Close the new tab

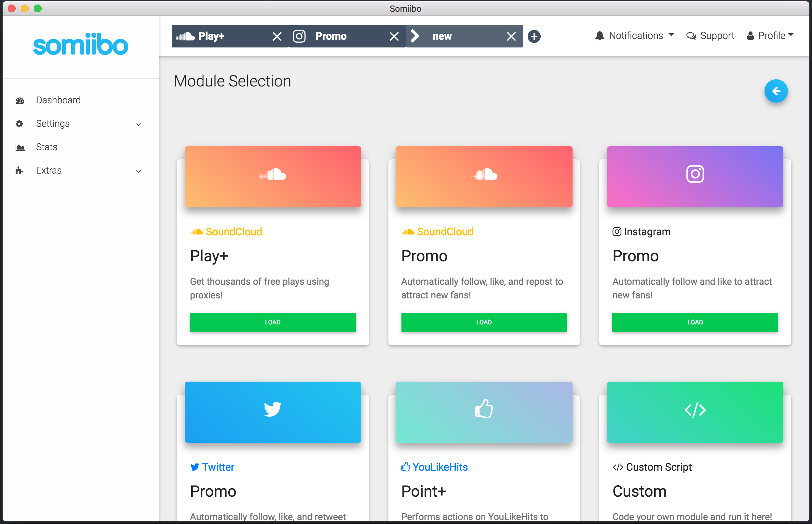coord(511,36)
